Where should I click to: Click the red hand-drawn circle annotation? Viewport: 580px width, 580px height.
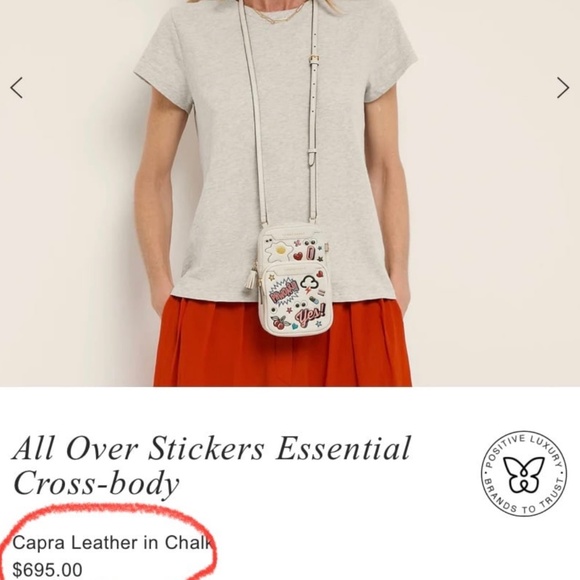pyautogui.click(x=109, y=542)
